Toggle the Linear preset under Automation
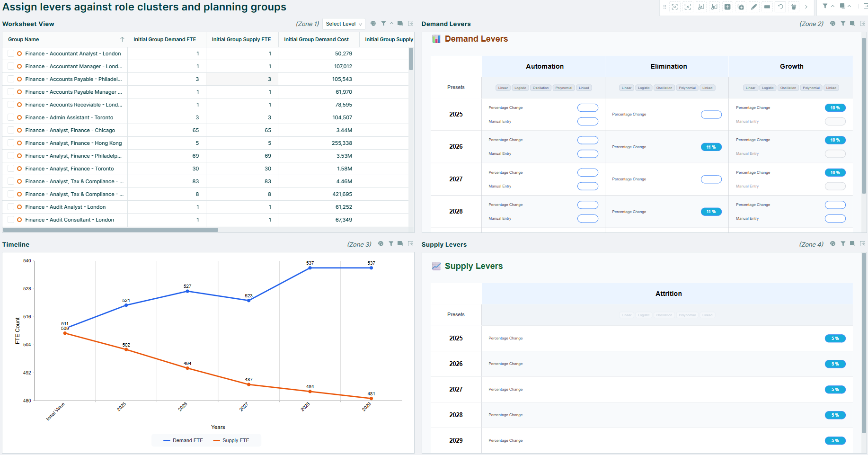The width and height of the screenshot is (868, 455). click(x=503, y=88)
